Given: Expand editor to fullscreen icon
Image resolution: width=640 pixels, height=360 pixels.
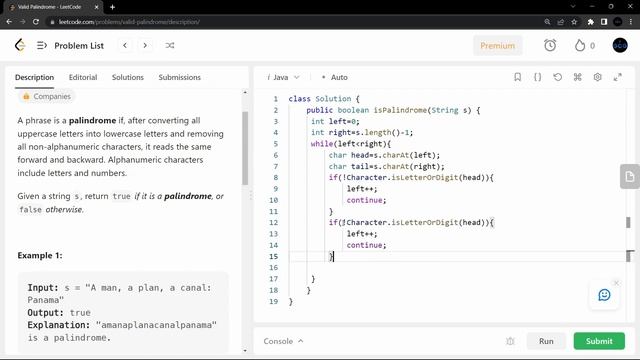Looking at the screenshot, I should click(x=618, y=77).
